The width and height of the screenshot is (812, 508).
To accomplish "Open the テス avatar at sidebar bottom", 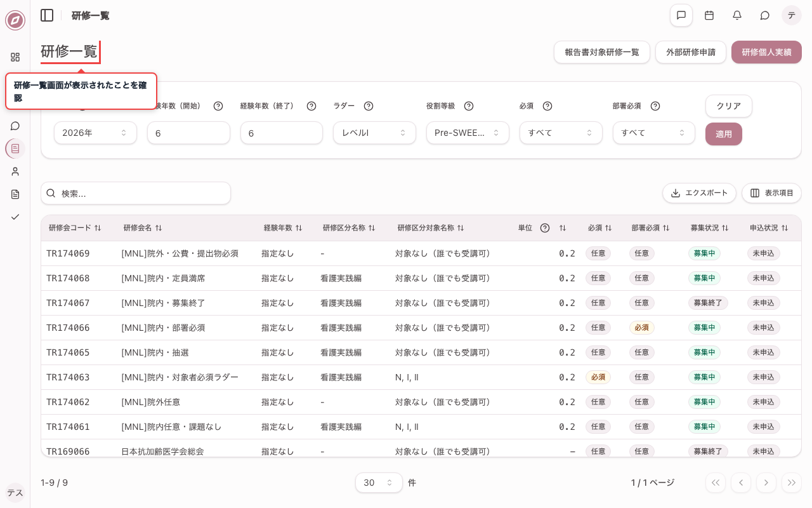I will coord(15,493).
